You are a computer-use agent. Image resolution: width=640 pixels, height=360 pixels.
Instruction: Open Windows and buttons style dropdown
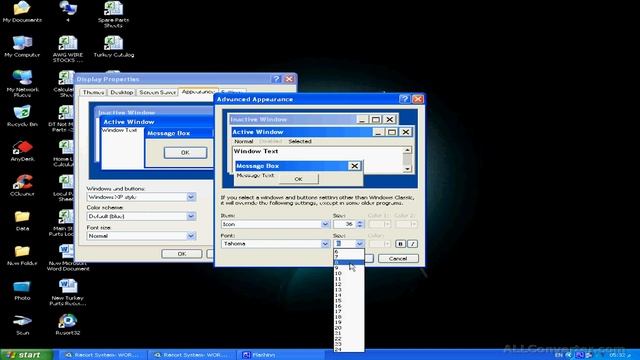[x=191, y=197]
